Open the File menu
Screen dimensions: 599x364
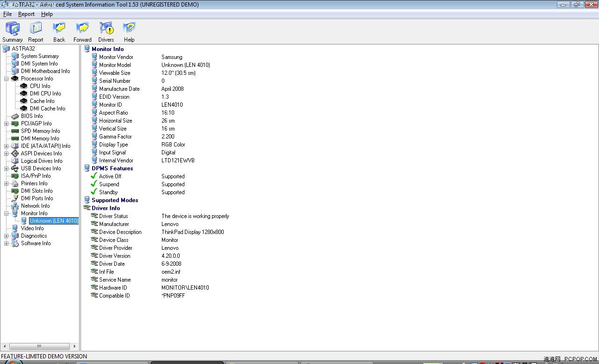7,14
